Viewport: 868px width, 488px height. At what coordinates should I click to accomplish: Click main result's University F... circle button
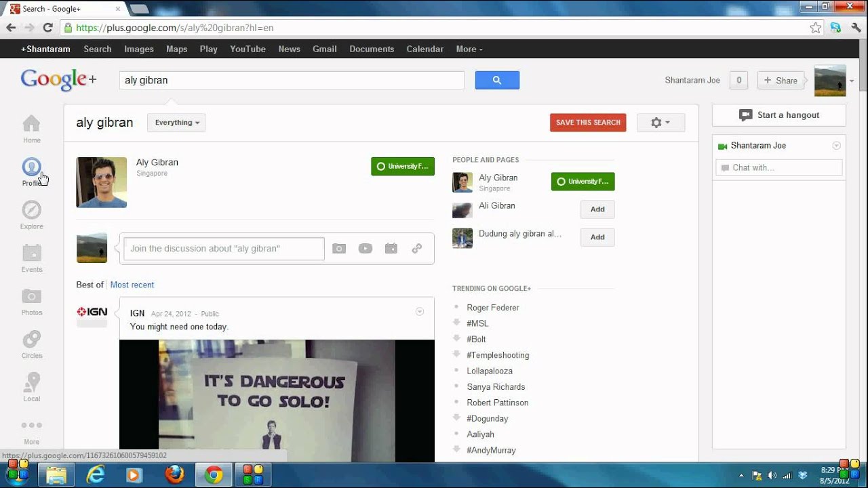click(403, 166)
